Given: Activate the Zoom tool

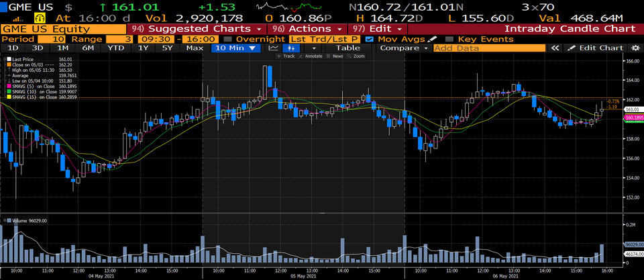Looking at the screenshot, I should click(x=356, y=56).
